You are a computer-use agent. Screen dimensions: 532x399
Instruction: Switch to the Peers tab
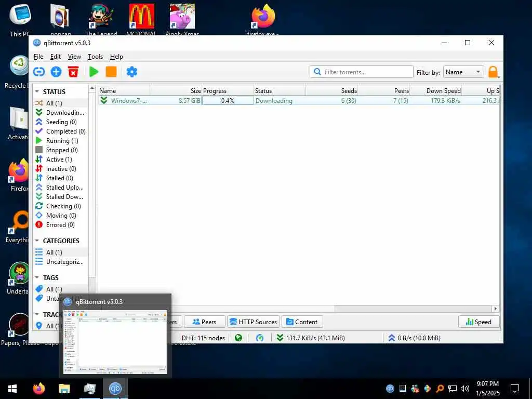(204, 322)
